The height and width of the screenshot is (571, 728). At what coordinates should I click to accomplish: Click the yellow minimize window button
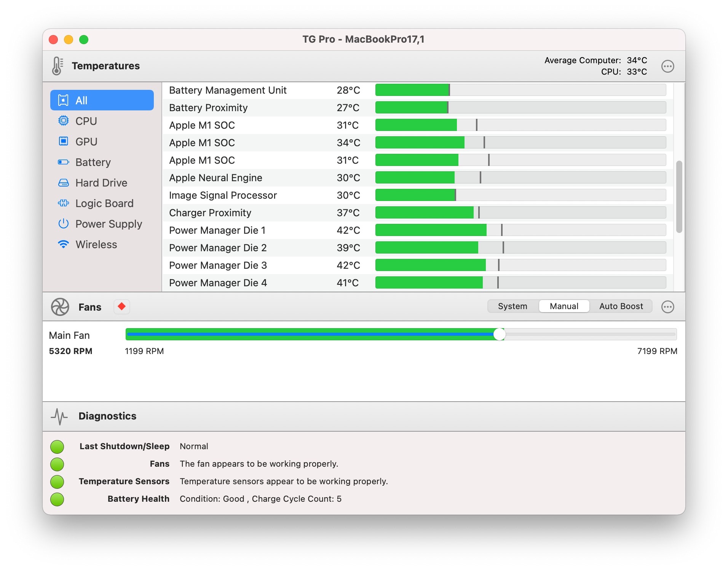(x=69, y=40)
